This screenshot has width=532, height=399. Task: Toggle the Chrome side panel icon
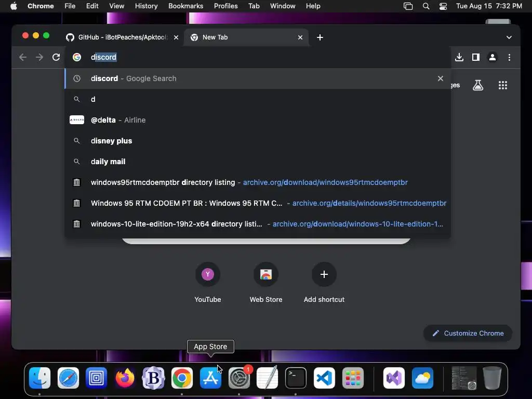(x=476, y=57)
